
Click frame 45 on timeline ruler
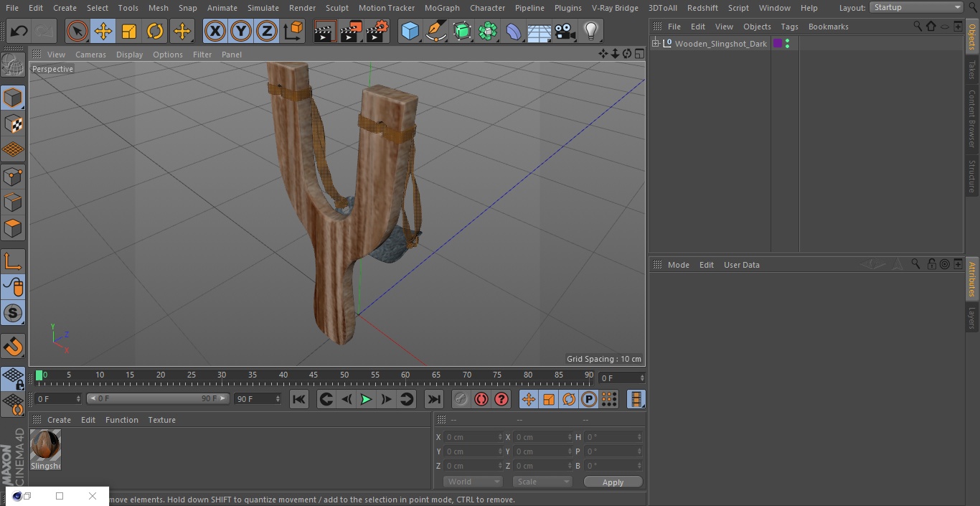click(314, 375)
